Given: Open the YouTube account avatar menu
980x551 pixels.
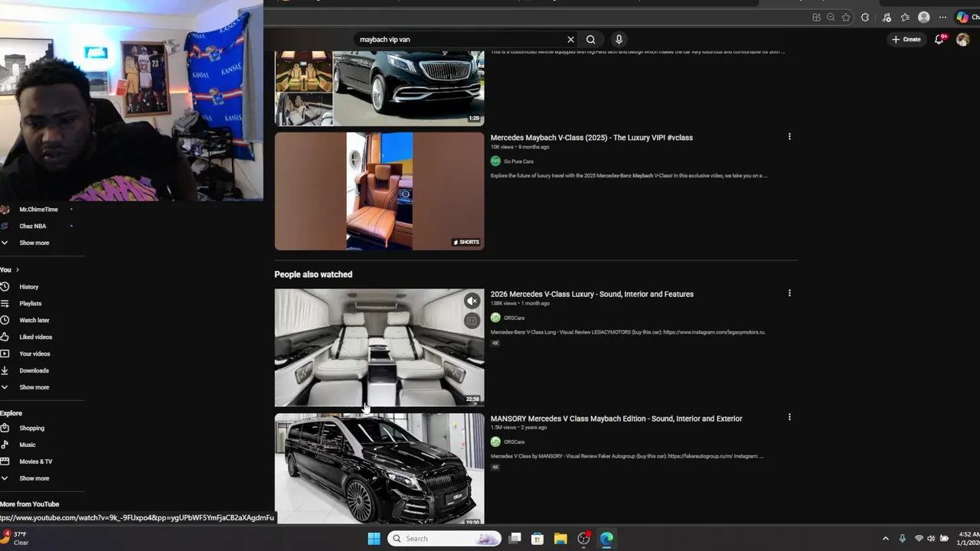Looking at the screenshot, I should (x=962, y=40).
